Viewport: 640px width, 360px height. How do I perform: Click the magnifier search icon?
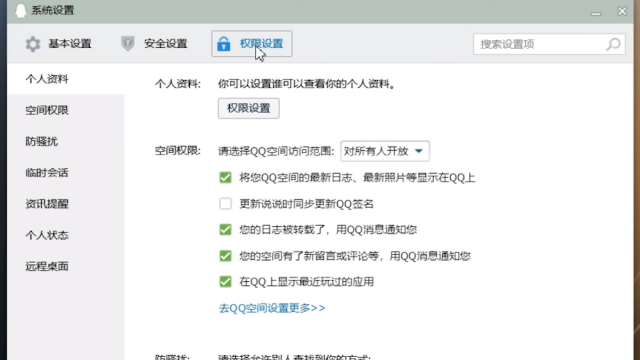[613, 44]
